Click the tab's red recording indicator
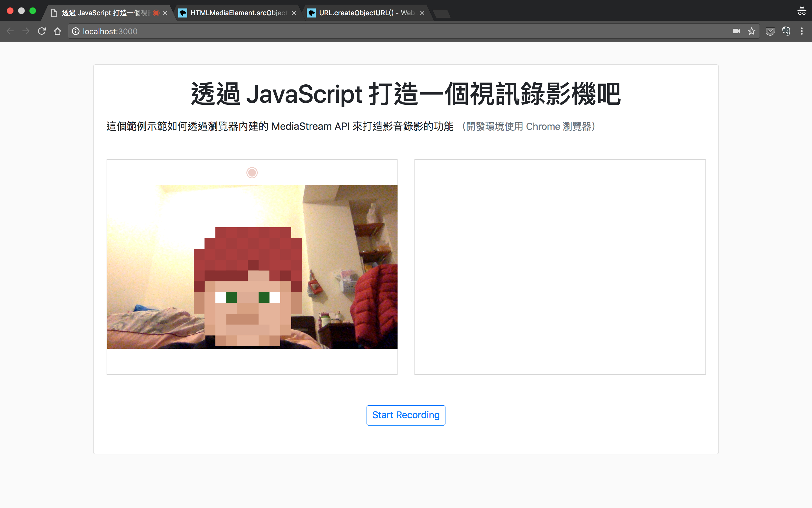The width and height of the screenshot is (812, 508). pyautogui.click(x=156, y=13)
